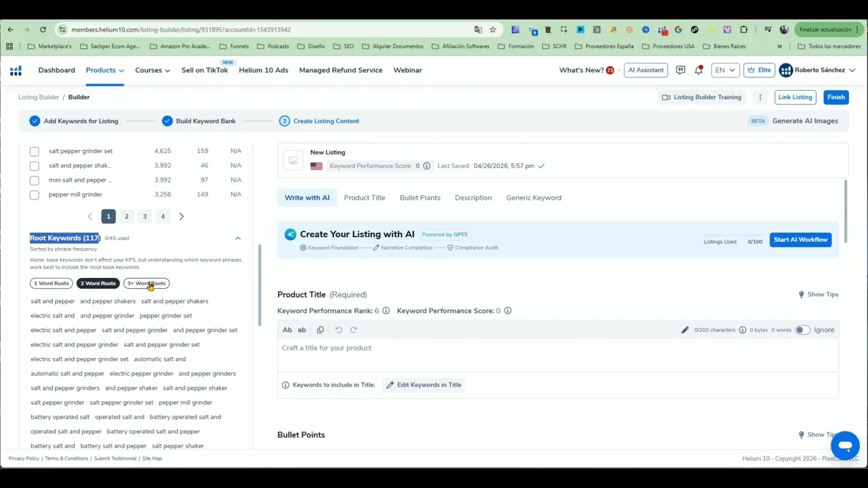Check the 'pepper mill grinder' keyword checkbox
The width and height of the screenshot is (868, 488).
(35, 195)
